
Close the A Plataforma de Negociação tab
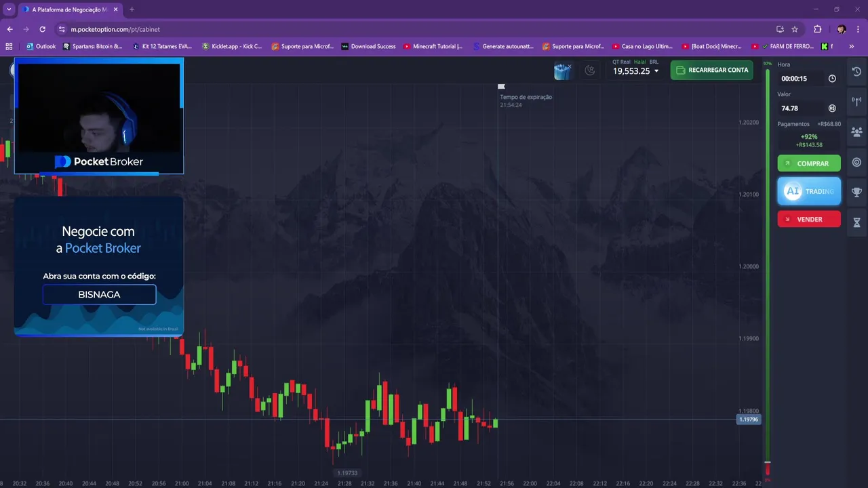point(116,9)
